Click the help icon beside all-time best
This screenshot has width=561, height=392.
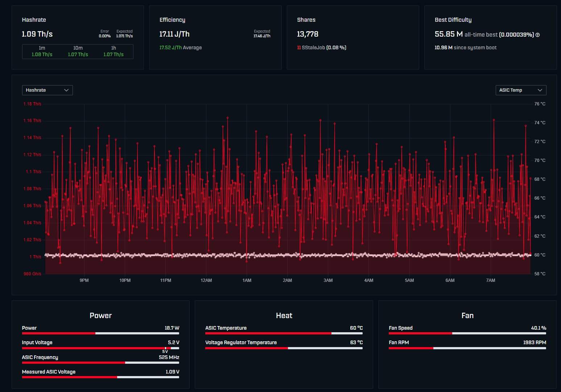pos(537,35)
